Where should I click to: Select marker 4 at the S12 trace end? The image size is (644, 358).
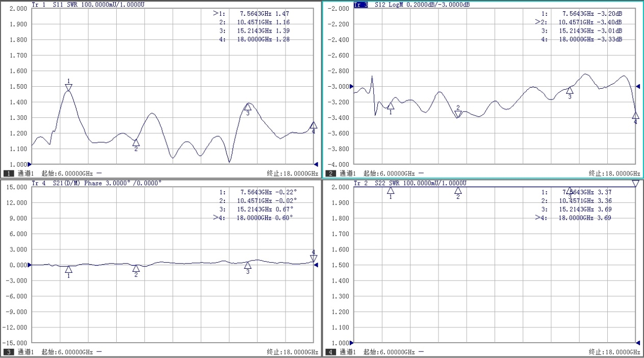[x=635, y=116]
